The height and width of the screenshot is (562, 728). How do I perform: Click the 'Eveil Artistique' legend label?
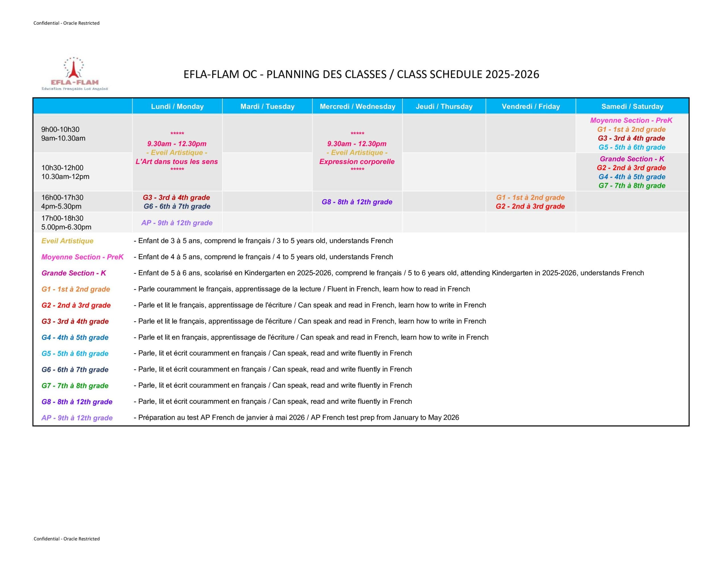(67, 241)
